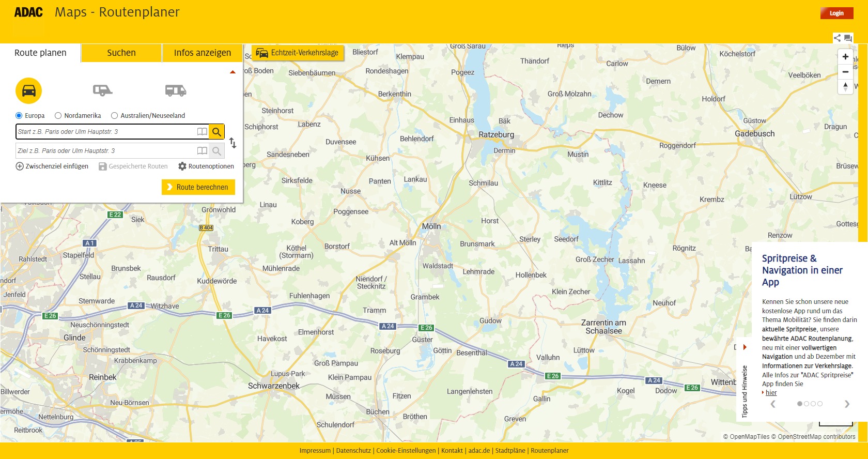Click Zarrentin am Schaalsee map label
Viewport: 868px width, 459px height.
(x=603, y=327)
